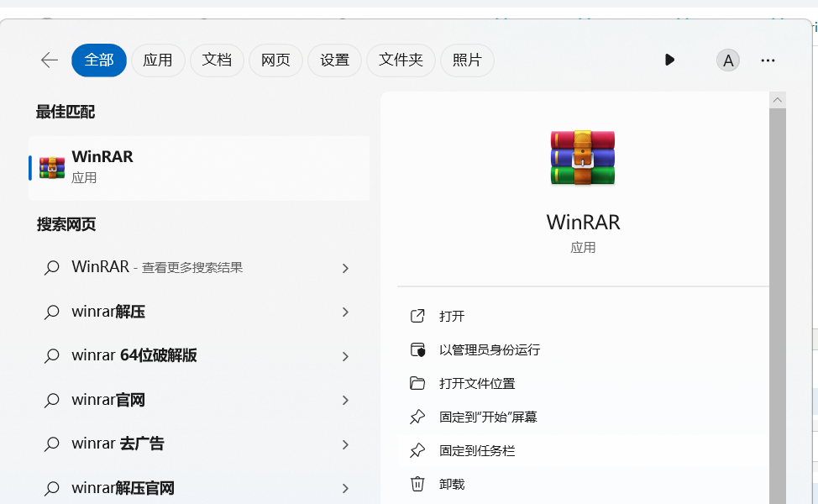Click search icon beside winrar官网
This screenshot has height=504, width=818.
(x=51, y=400)
